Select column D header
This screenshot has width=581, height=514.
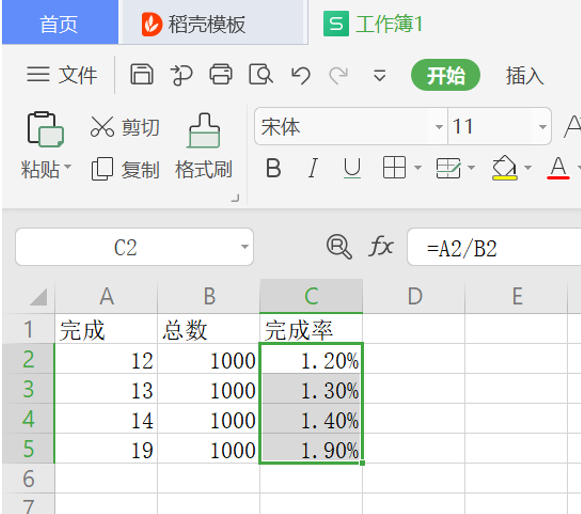coord(414,296)
